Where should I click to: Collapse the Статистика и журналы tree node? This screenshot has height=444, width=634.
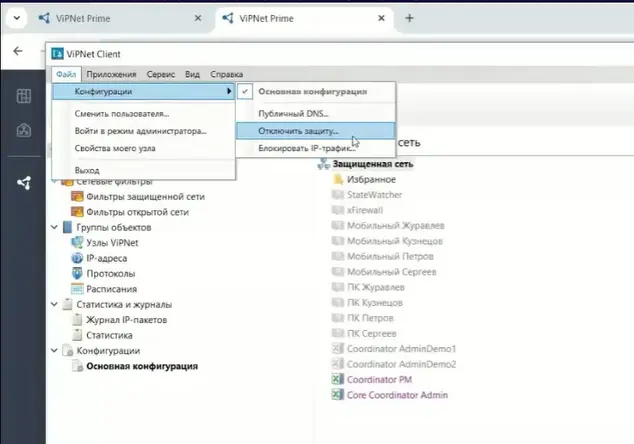point(54,304)
